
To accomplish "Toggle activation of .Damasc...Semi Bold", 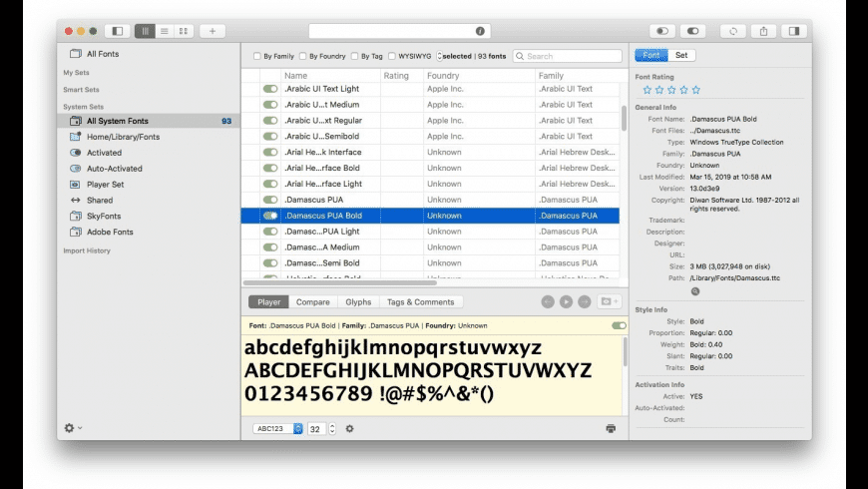I will click(x=270, y=263).
